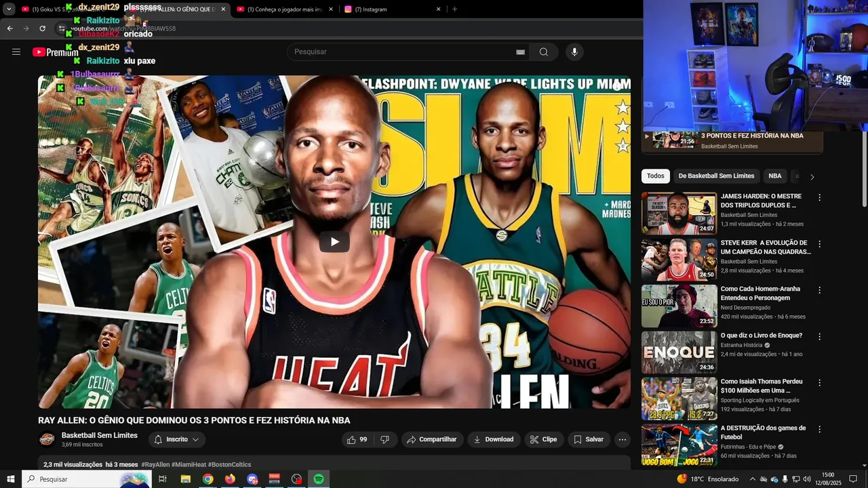Open a new browser tab

(454, 9)
